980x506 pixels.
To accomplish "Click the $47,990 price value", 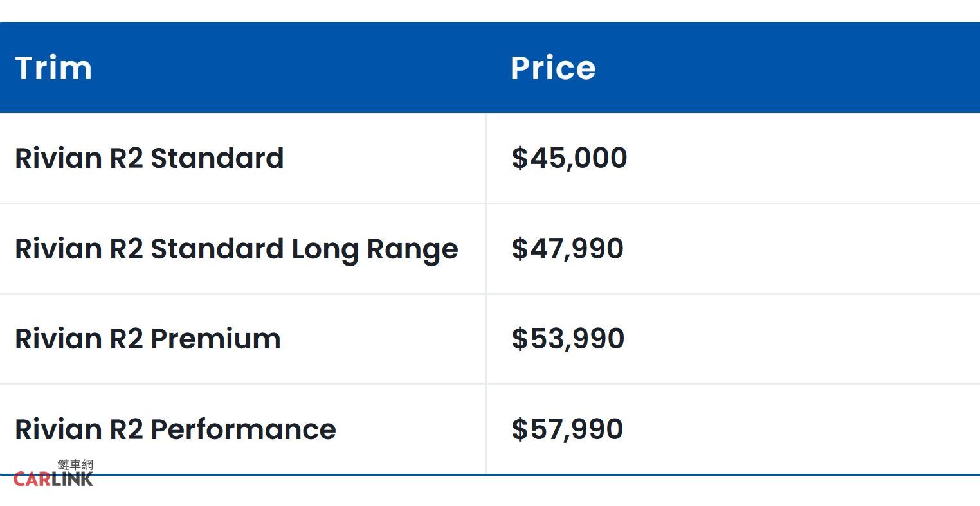I will pos(567,249).
